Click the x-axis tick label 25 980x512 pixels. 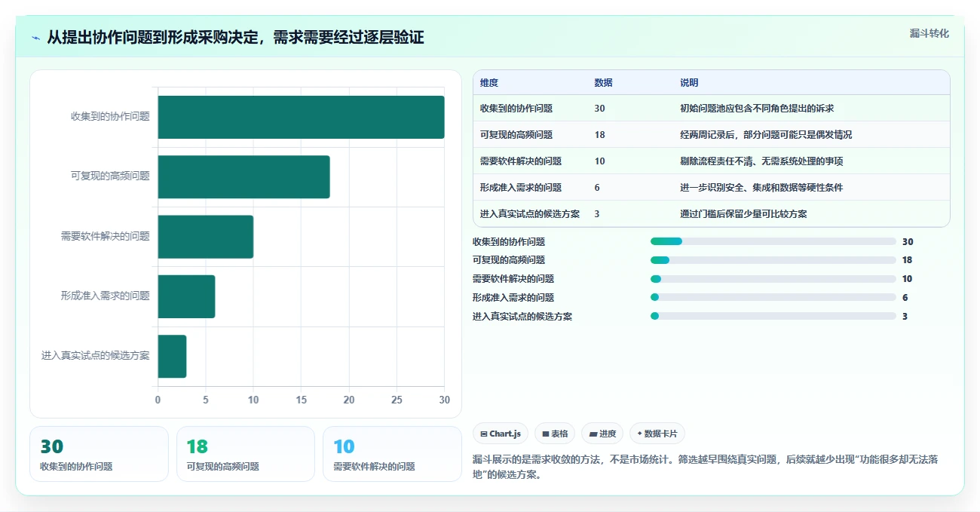click(397, 400)
